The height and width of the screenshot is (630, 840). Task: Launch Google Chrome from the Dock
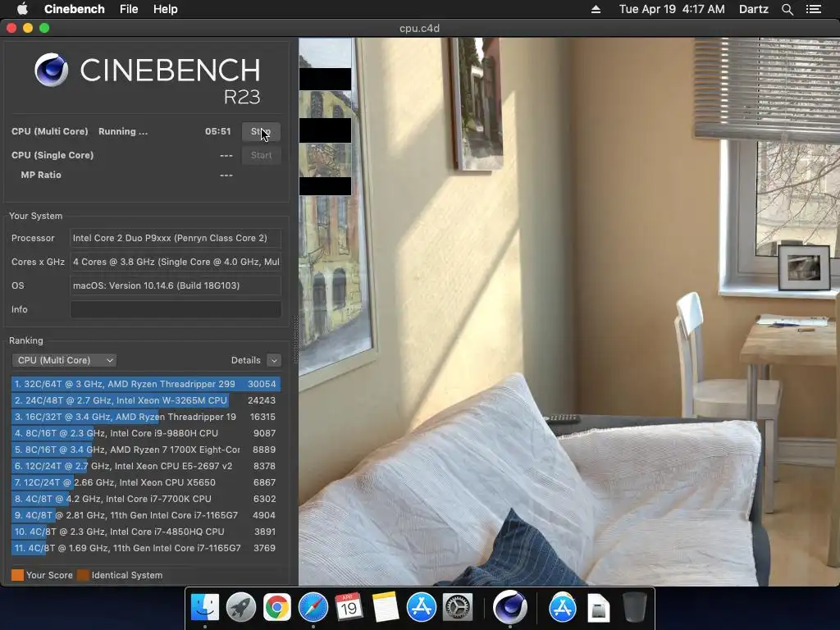click(x=277, y=608)
